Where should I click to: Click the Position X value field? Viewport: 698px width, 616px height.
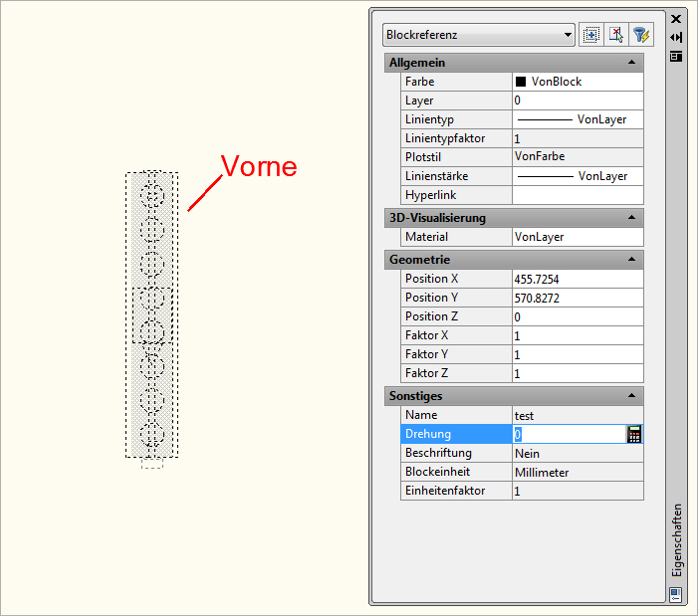coord(578,280)
